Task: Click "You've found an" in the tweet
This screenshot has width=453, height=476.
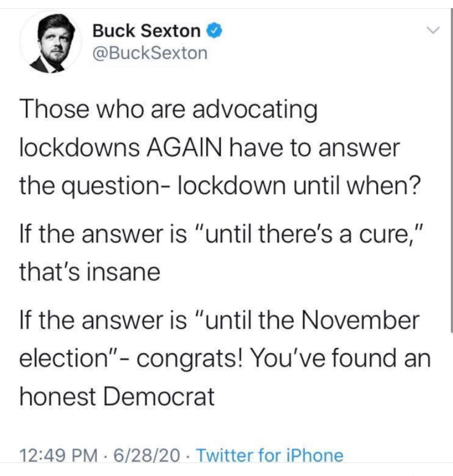Action: 341,358
